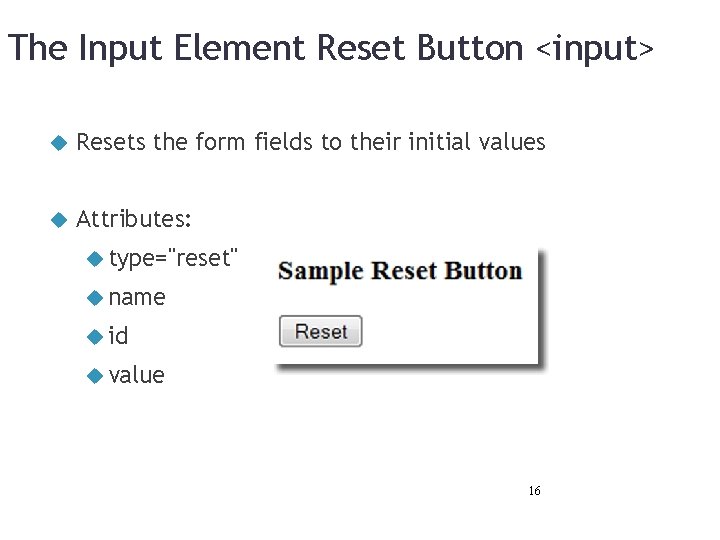This screenshot has height=540, width=720.
Task: Click the '<input>' tag in the slide title
Action: pos(595,48)
